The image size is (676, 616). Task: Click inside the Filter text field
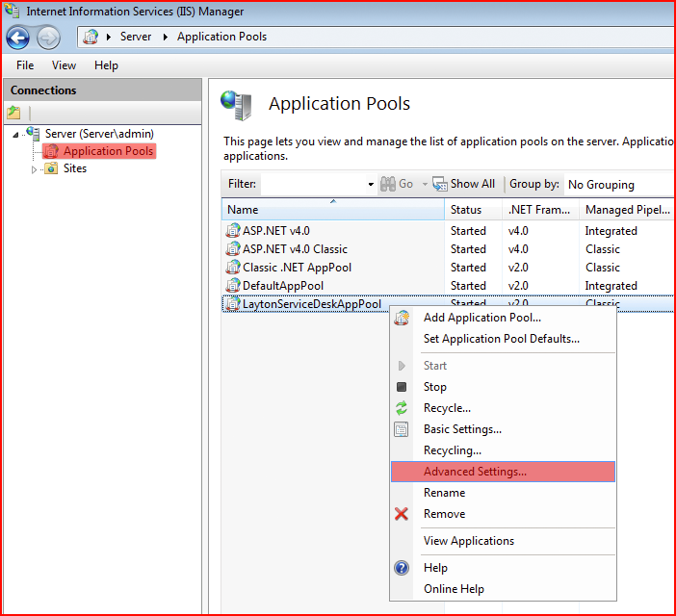point(313,185)
